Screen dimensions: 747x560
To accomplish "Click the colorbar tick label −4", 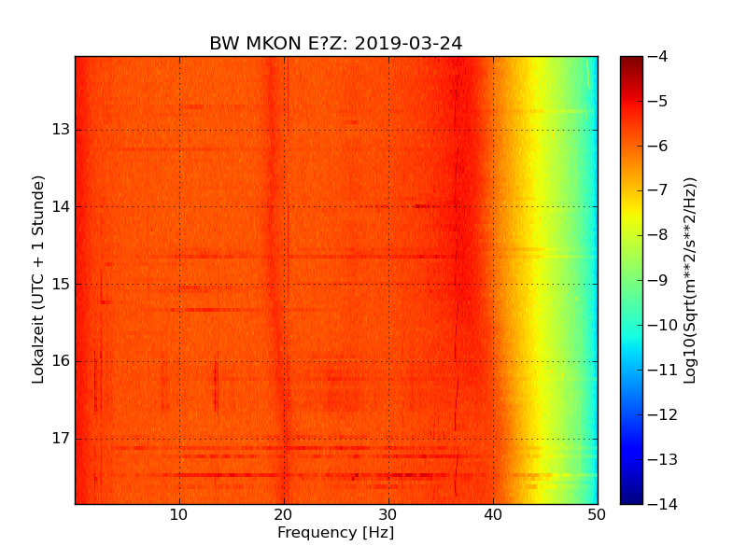I will 658,56.
